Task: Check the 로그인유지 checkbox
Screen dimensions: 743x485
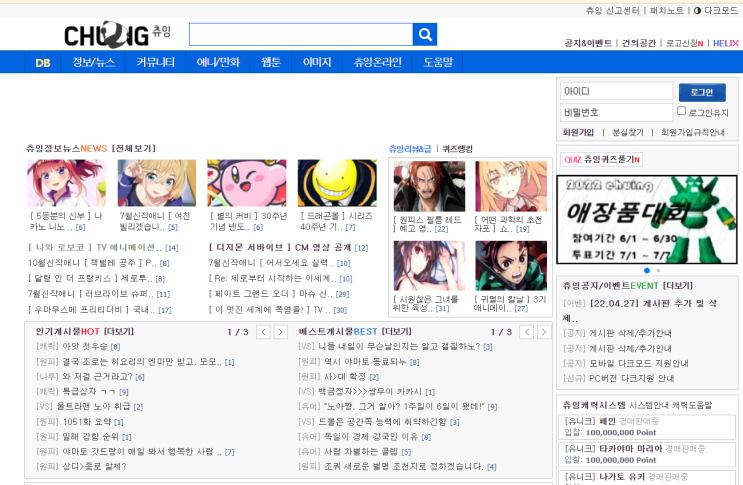Action: tap(681, 111)
